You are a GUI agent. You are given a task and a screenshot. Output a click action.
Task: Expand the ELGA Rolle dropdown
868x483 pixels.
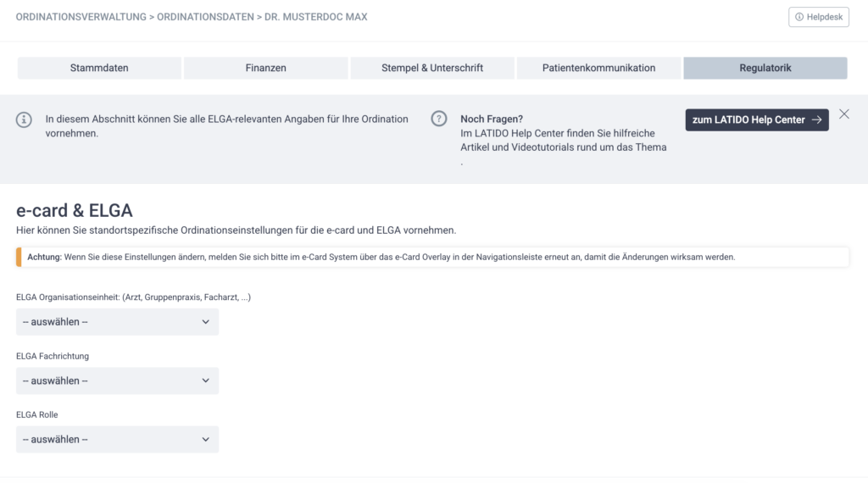click(117, 439)
